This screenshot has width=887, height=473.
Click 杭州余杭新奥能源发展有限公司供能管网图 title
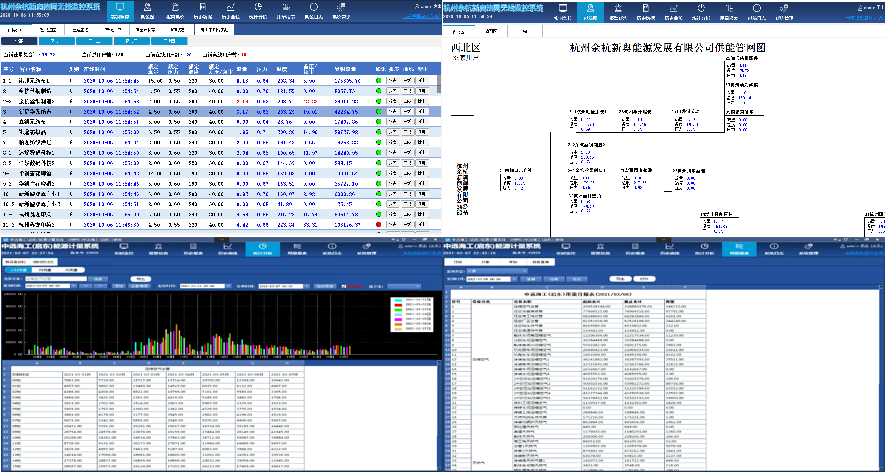click(x=667, y=48)
